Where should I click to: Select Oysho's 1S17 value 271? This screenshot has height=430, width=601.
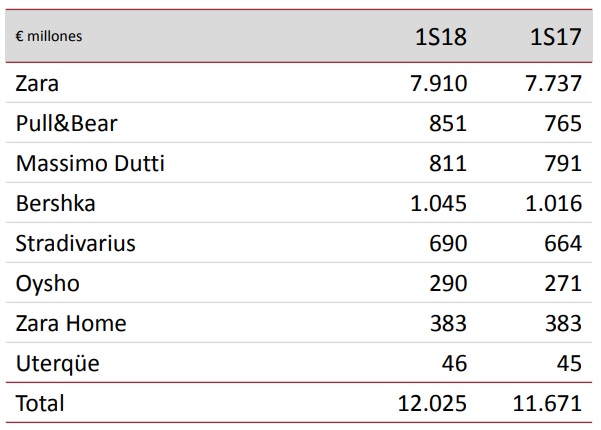click(563, 284)
